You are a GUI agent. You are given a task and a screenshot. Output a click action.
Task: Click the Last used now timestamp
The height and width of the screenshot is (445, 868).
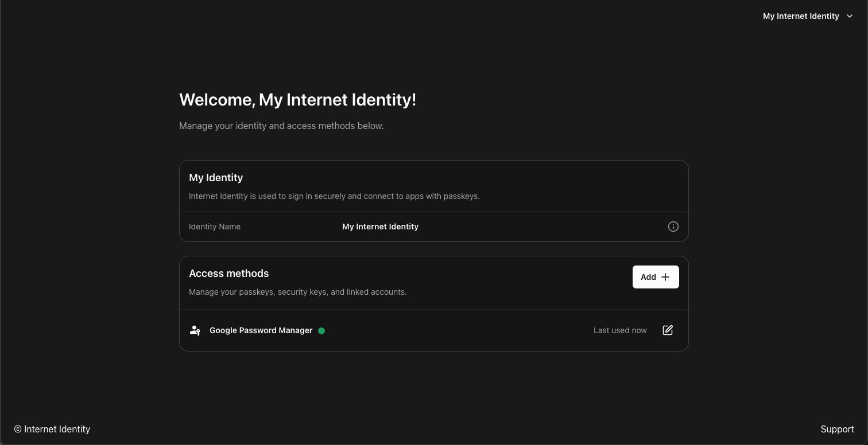620,330
